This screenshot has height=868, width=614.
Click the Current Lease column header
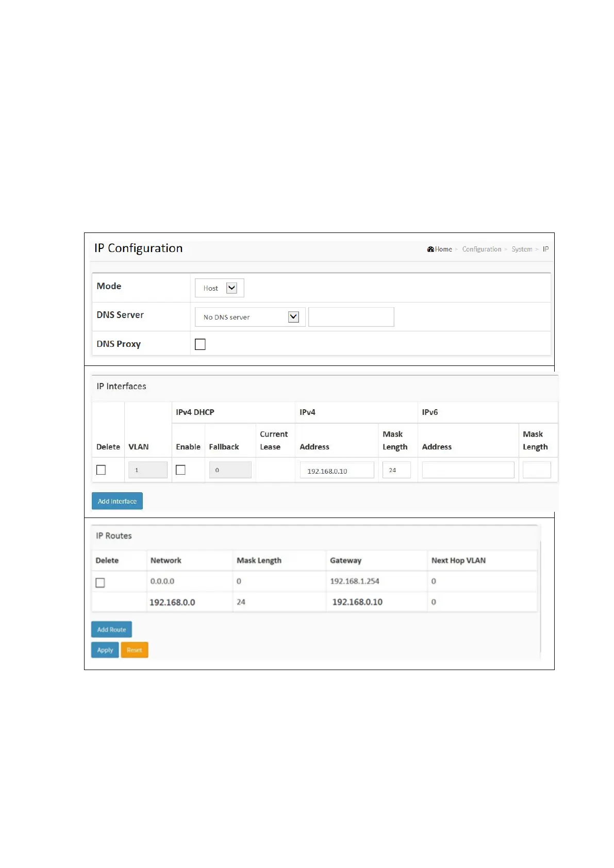pos(274,441)
